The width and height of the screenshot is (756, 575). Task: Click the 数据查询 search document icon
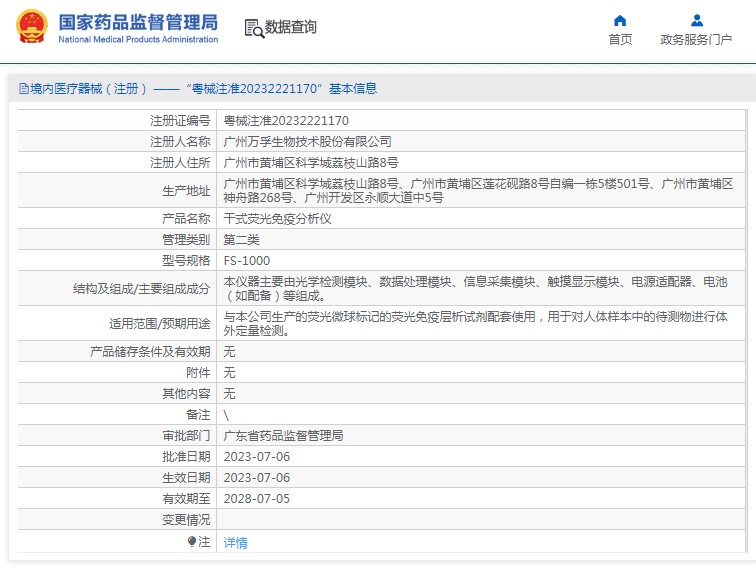[x=253, y=28]
